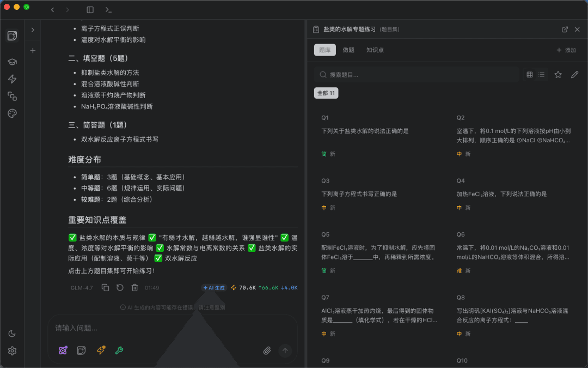
Task: Open question set in external window
Action: tap(565, 29)
